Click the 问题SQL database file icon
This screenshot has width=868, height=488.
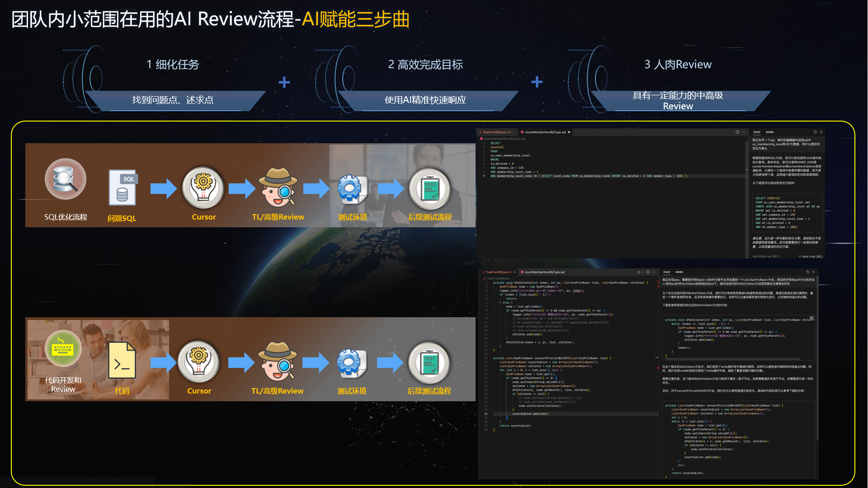123,188
